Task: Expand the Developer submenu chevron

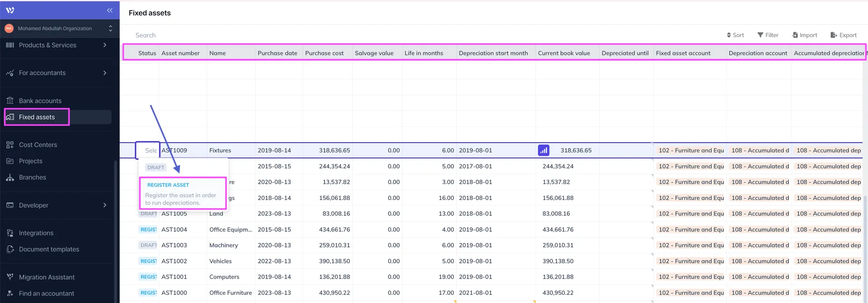Action: [x=105, y=205]
